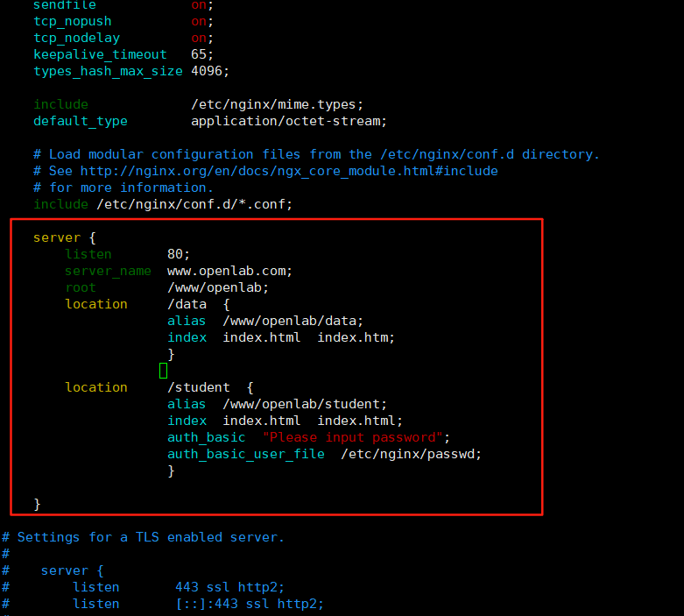684x616 pixels.
Task: Click the /www/openlab/student; alias path
Action: [x=305, y=404]
